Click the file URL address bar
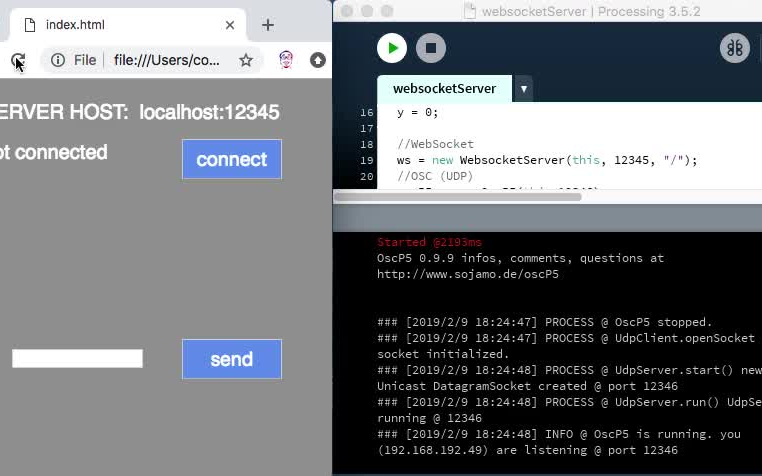 pyautogui.click(x=167, y=60)
